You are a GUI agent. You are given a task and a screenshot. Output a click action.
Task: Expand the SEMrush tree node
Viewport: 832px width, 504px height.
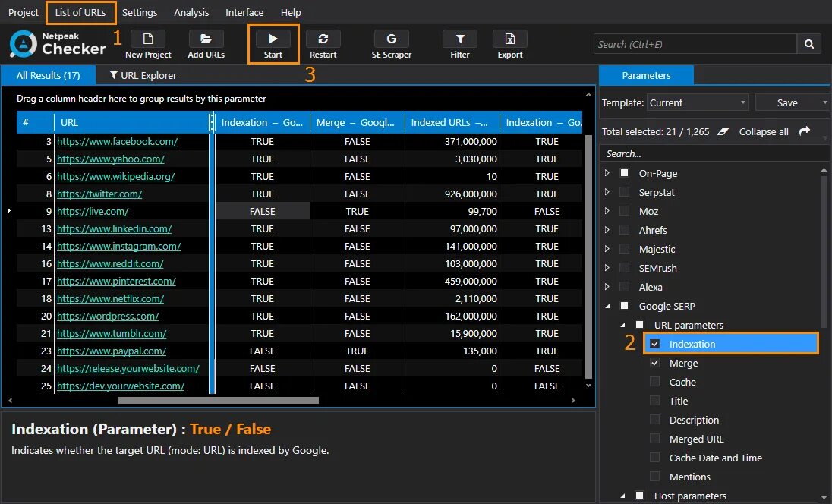pos(607,268)
